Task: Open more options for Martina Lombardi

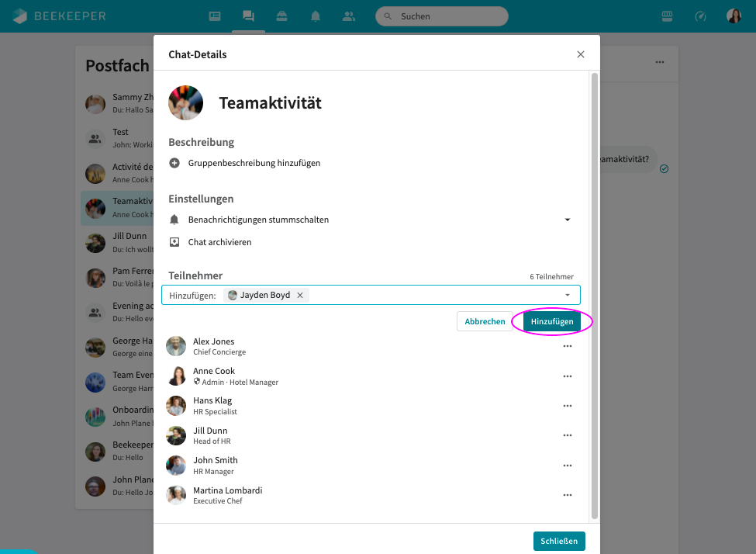Action: click(x=568, y=495)
